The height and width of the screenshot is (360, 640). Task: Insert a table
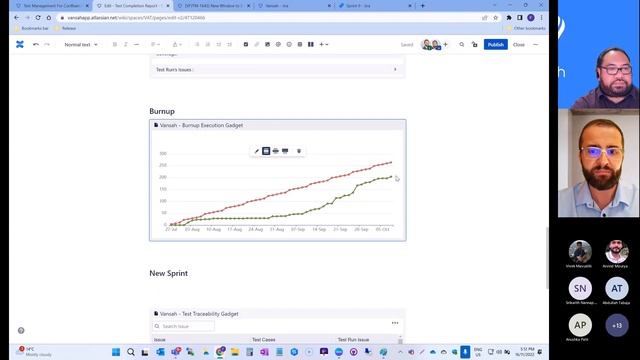pos(300,44)
